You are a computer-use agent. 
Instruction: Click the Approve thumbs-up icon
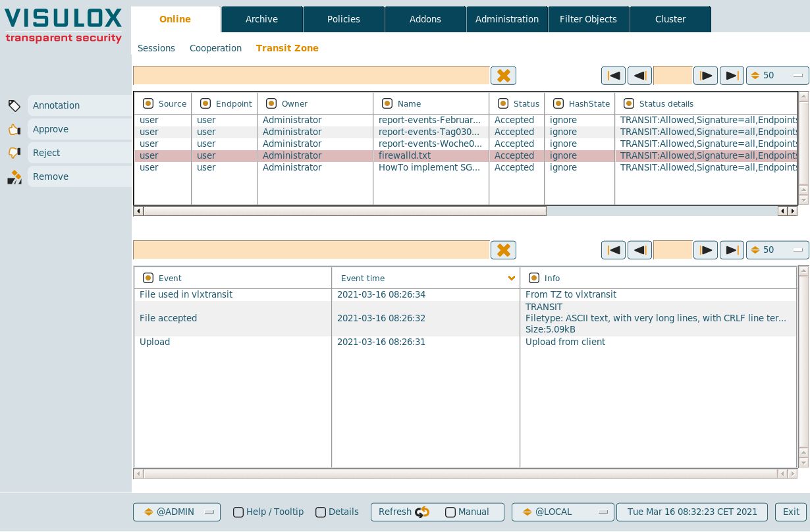tap(14, 129)
